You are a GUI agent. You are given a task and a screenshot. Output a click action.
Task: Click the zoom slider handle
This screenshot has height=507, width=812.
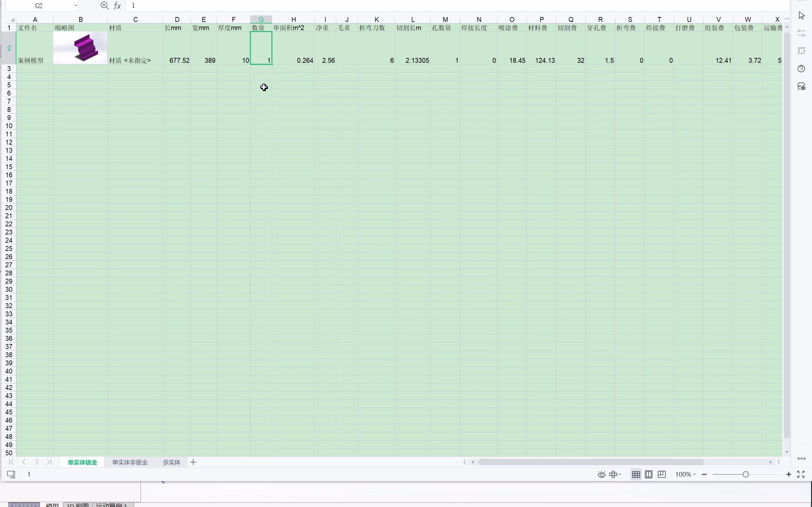[x=746, y=474]
